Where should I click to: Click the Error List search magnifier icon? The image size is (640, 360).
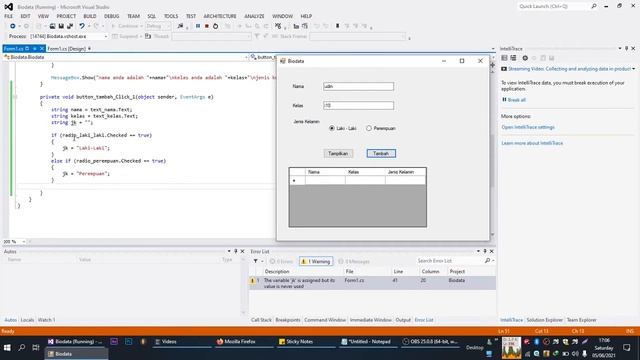tap(487, 260)
